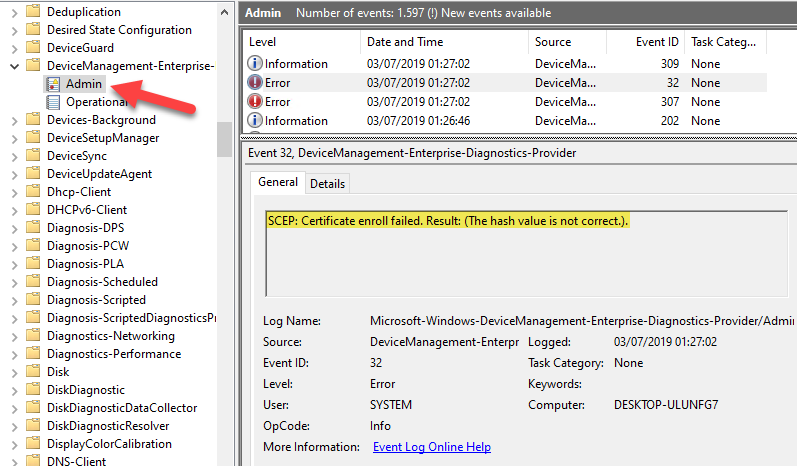Click the Deduplication folder icon

pos(34,12)
